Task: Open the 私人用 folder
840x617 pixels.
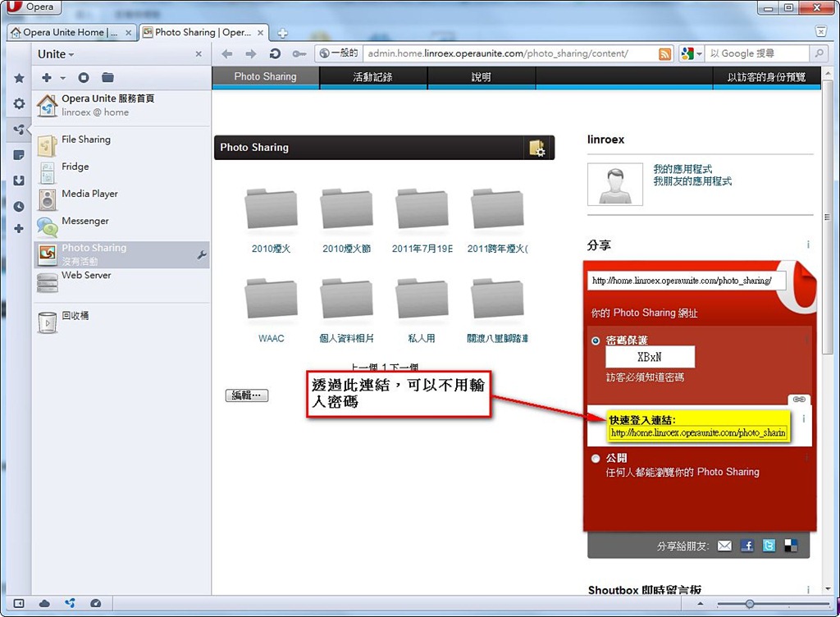Action: (x=422, y=311)
